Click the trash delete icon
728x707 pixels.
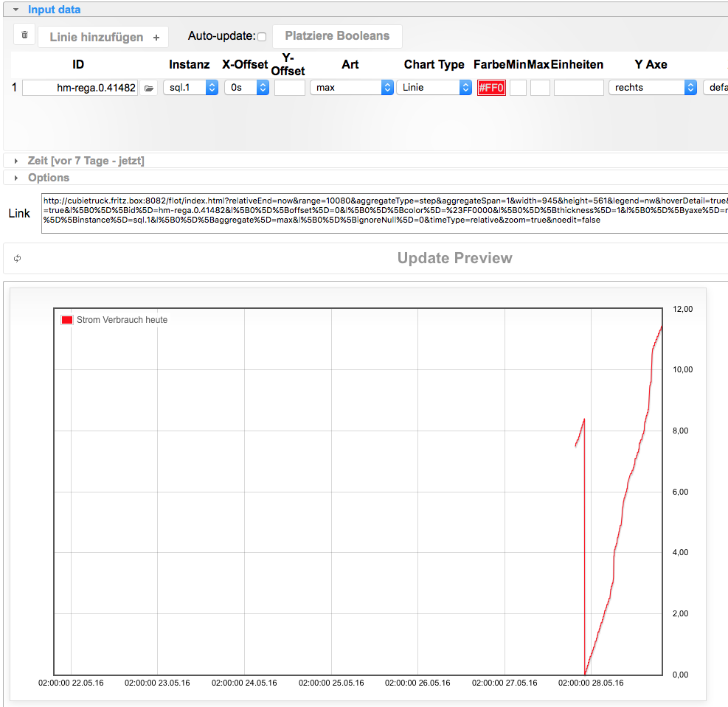point(24,35)
